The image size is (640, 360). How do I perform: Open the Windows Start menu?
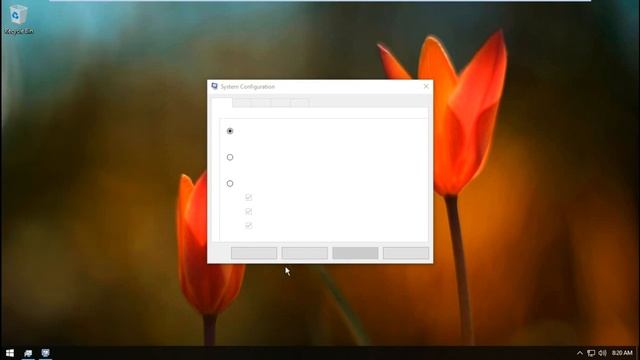[10, 353]
